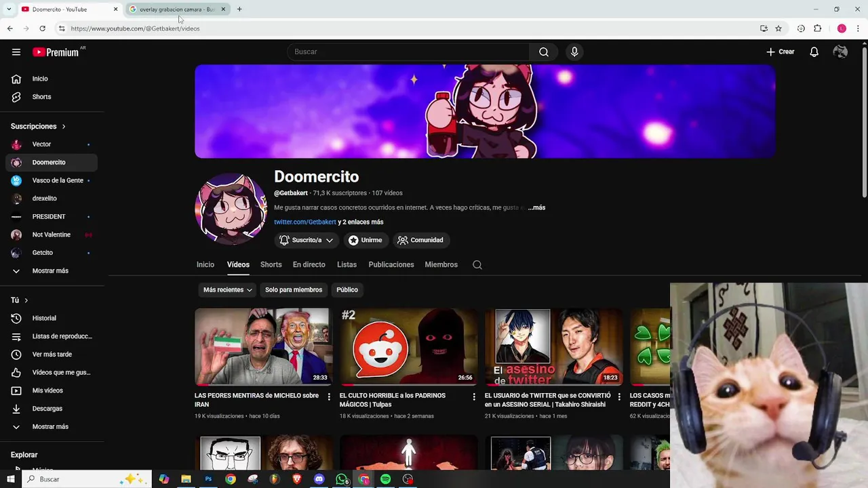Switch to the Miembros tab
This screenshot has height=488, width=868.
441,265
